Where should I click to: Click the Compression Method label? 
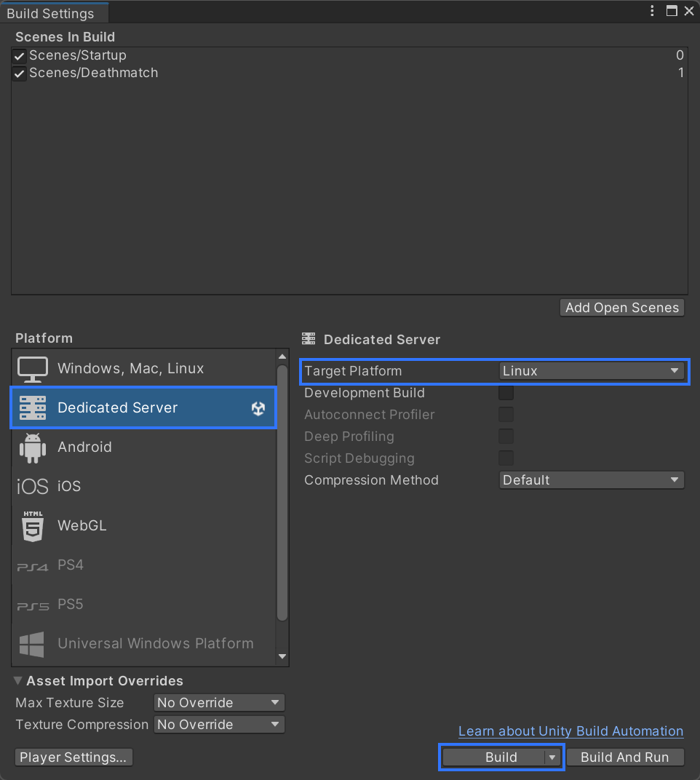pyautogui.click(x=372, y=480)
